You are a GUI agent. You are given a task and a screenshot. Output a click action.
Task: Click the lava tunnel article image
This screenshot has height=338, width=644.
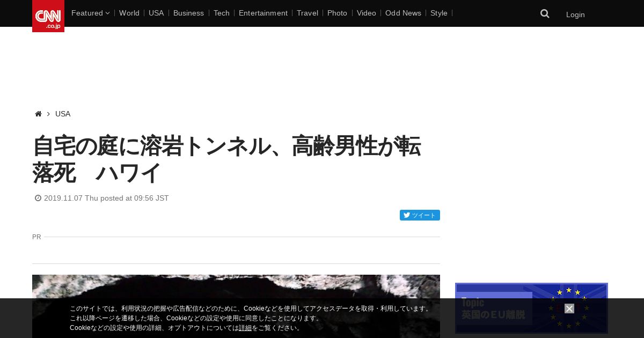tap(236, 306)
